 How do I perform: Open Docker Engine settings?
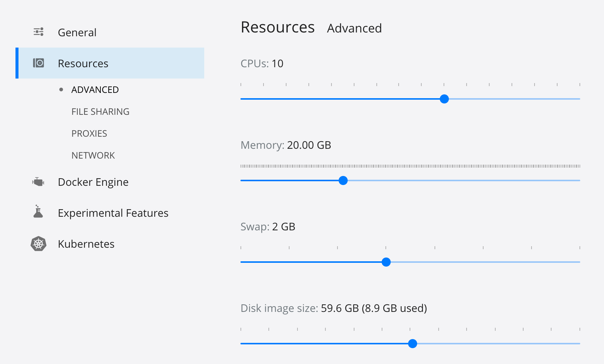click(93, 182)
